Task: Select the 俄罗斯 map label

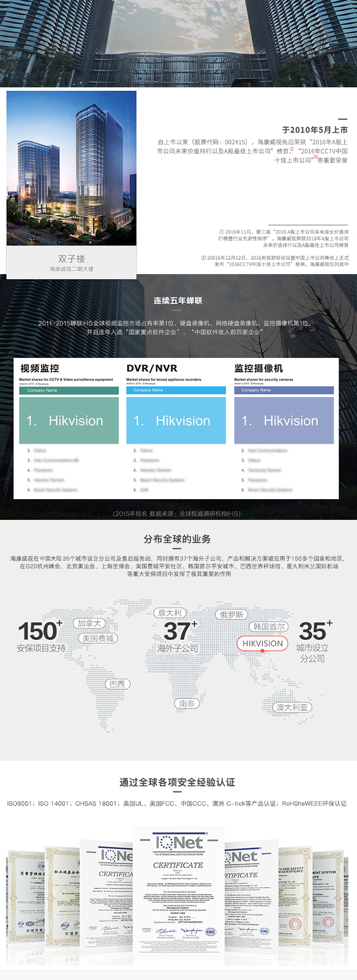Action: [x=232, y=615]
